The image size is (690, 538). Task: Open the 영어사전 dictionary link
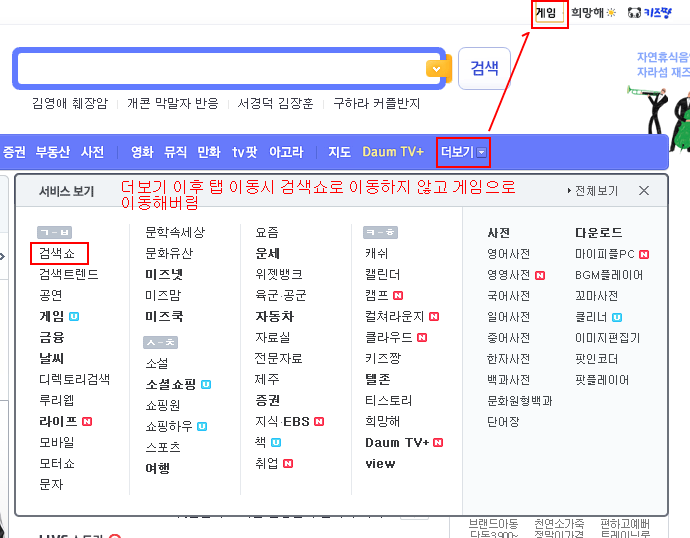click(508, 254)
